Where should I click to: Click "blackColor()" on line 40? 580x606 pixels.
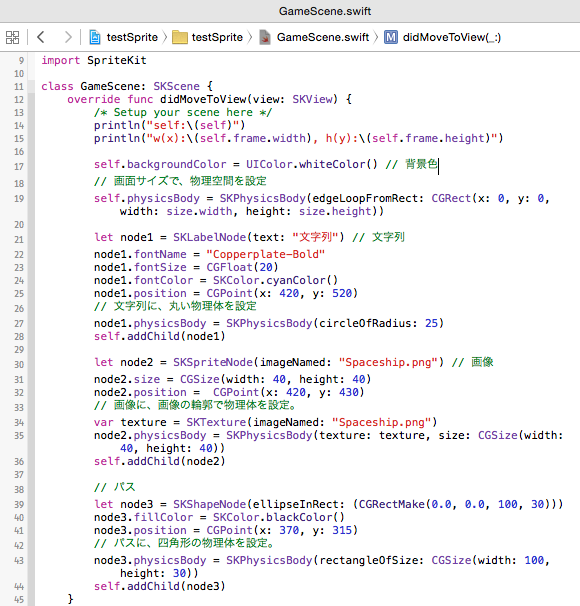point(305,517)
